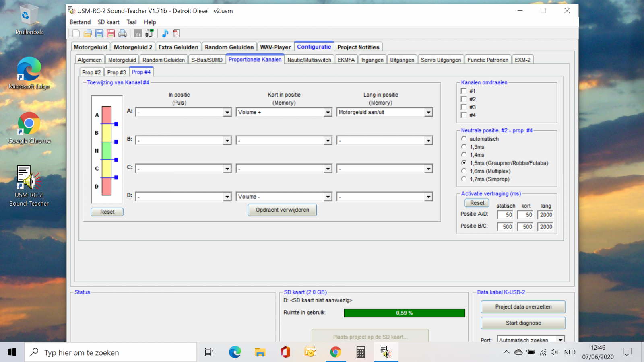
Task: Click Project data overzetten button
Action: coord(523,307)
